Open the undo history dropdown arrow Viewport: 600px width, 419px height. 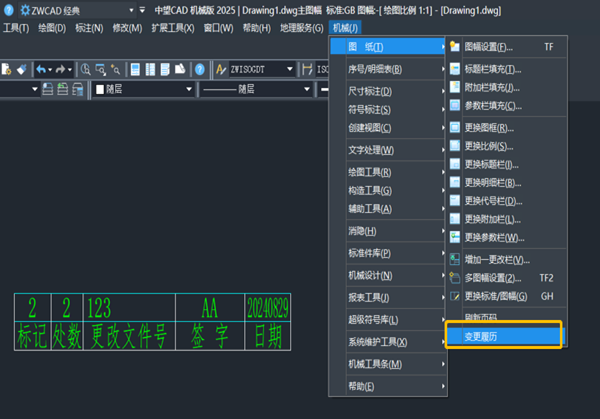click(x=50, y=70)
